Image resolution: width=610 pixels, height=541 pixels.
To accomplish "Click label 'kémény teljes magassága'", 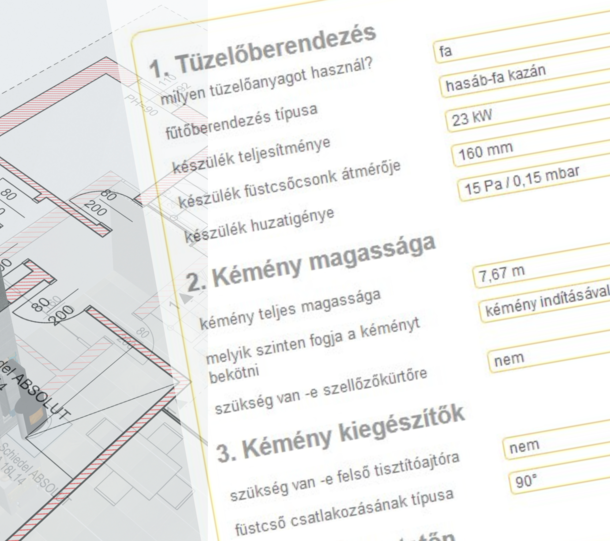I will coord(290,309).
